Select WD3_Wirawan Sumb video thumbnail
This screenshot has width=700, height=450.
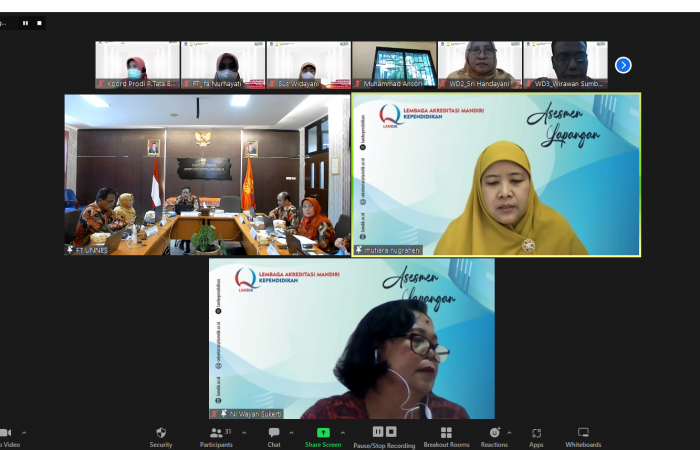[x=565, y=65]
